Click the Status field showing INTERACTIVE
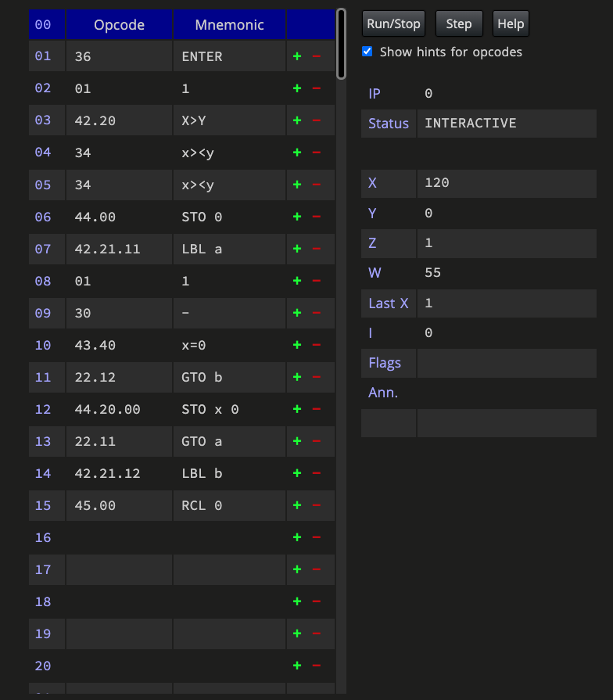This screenshot has height=700, width=613. pos(507,124)
